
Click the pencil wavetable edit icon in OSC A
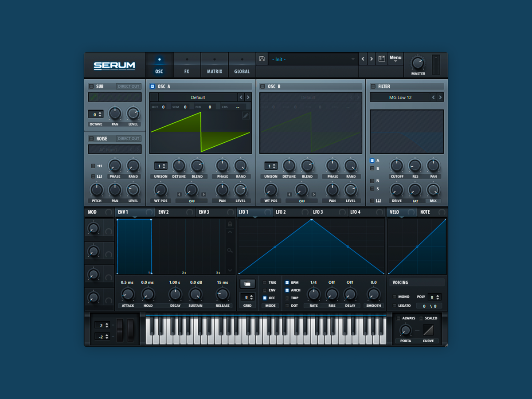(246, 116)
